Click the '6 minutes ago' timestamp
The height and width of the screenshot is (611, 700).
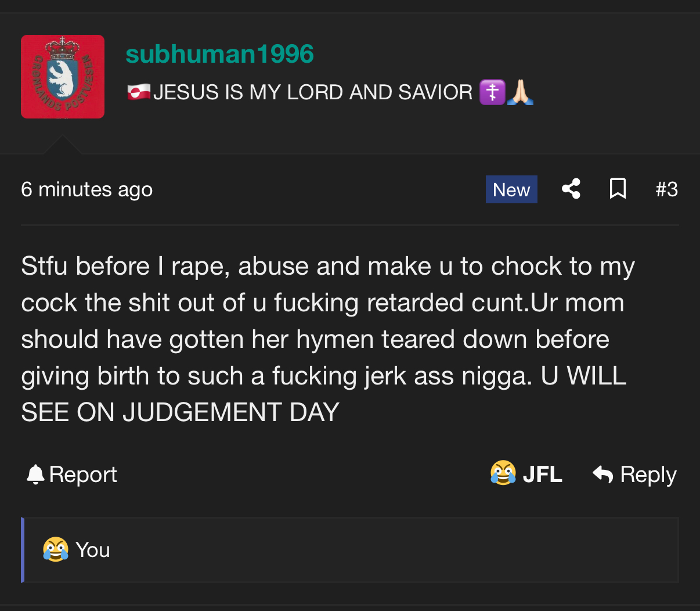click(87, 189)
